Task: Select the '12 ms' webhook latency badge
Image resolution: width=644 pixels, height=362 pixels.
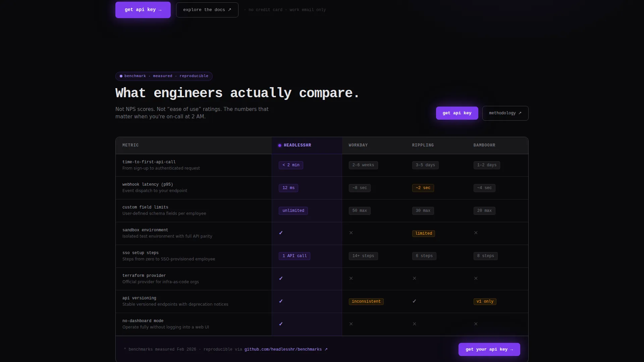Action: coord(288,188)
